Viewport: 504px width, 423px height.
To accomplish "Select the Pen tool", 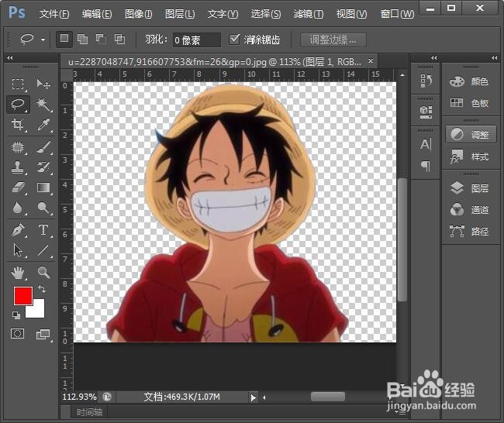I will click(18, 230).
